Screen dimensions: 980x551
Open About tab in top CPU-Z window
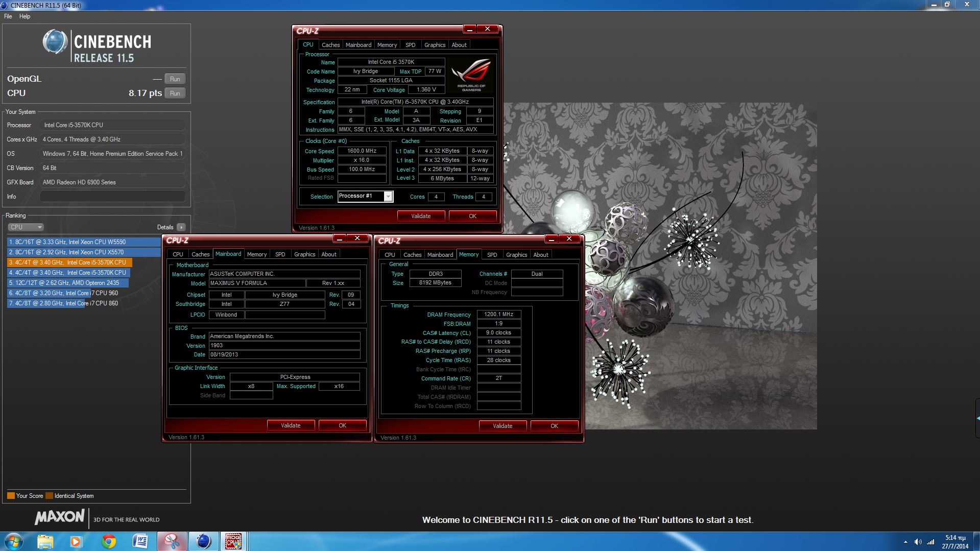click(x=459, y=45)
